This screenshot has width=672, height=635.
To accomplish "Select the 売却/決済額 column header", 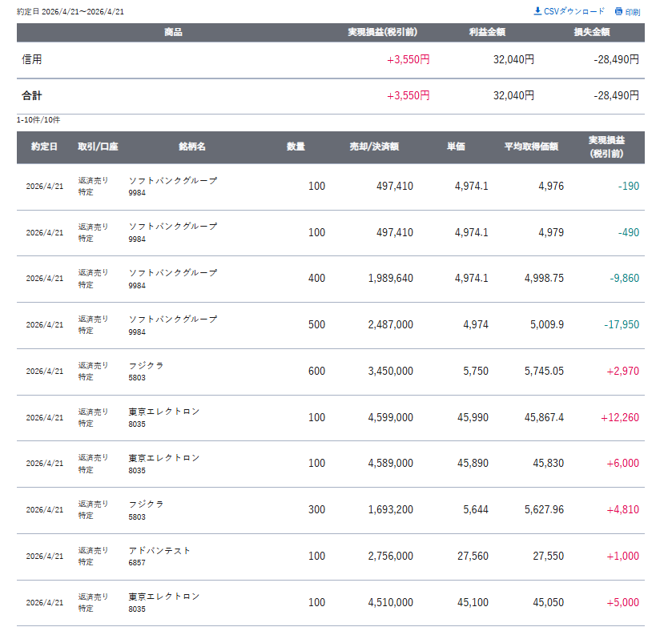I will tap(374, 147).
